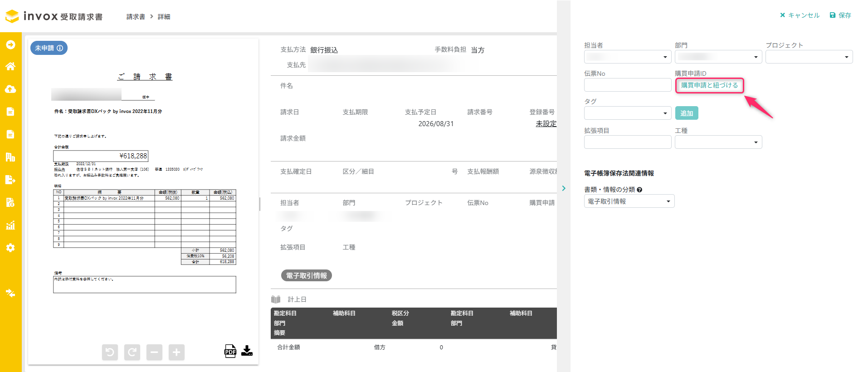Rotate the invoice preview clockwise
This screenshot has width=868, height=372.
coord(132,352)
